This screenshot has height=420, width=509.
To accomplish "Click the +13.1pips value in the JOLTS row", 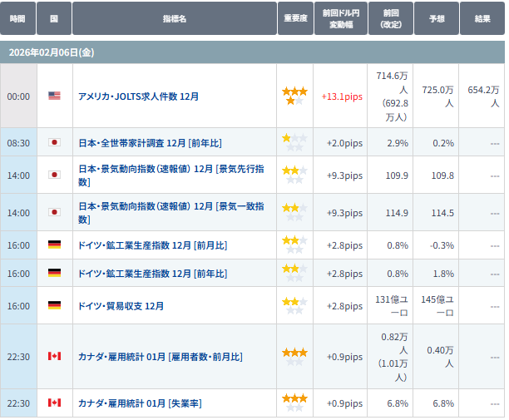I will (x=341, y=96).
